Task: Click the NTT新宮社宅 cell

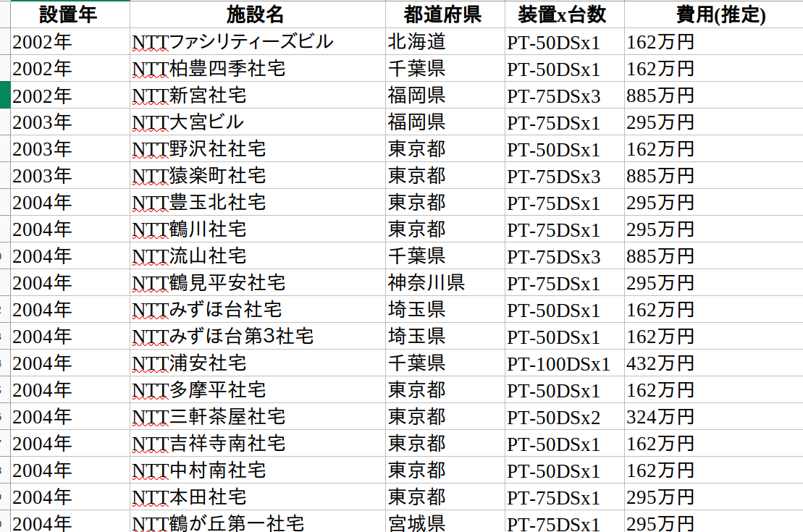Action: pos(258,96)
